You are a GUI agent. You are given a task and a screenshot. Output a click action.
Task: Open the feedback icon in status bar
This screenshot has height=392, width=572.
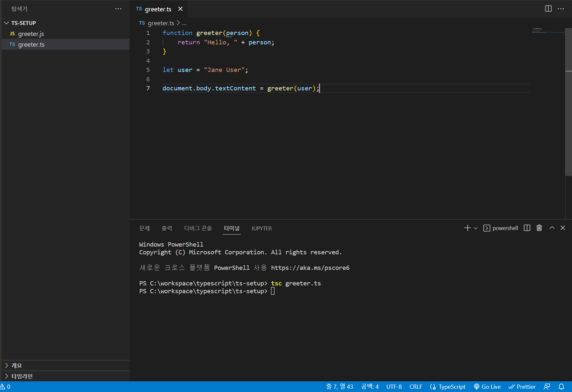click(x=547, y=387)
